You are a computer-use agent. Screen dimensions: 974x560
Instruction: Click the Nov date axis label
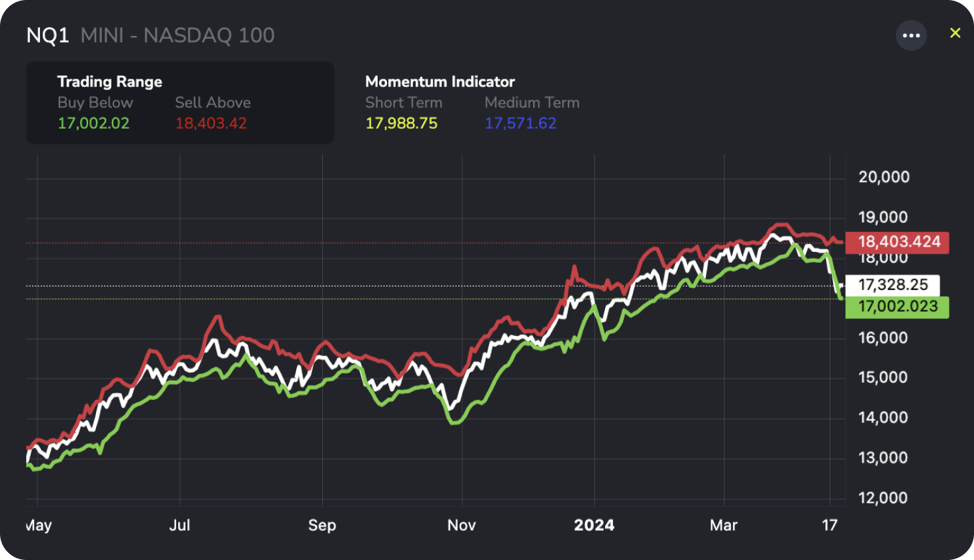[462, 525]
